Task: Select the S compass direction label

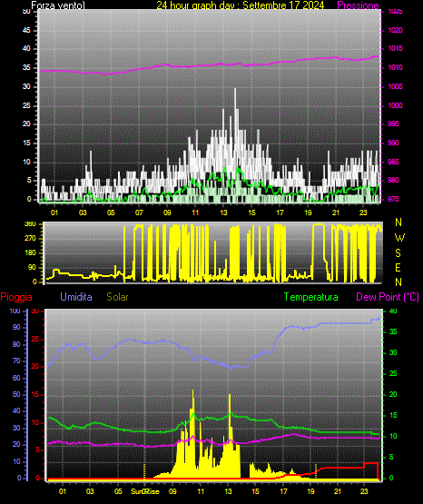Action: 398,253
